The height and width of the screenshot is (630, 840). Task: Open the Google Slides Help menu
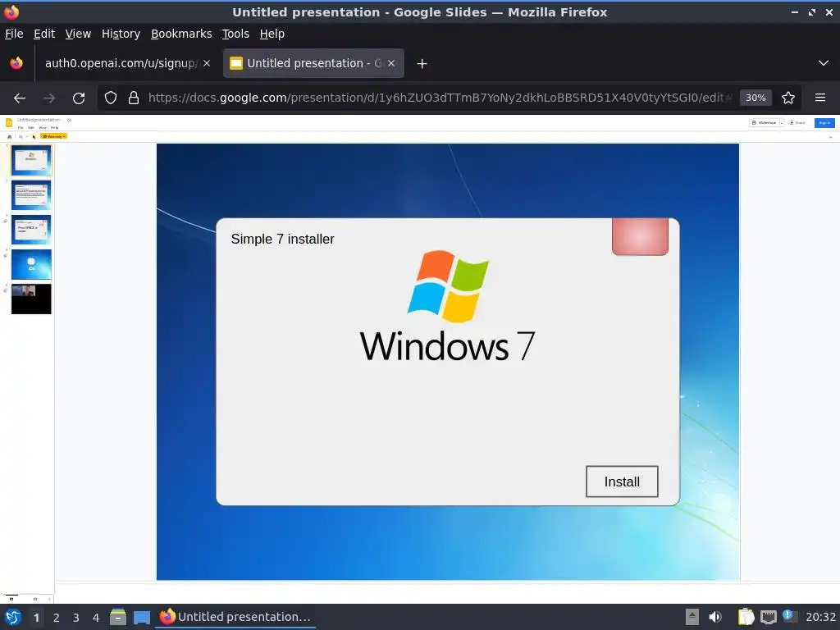[54, 127]
